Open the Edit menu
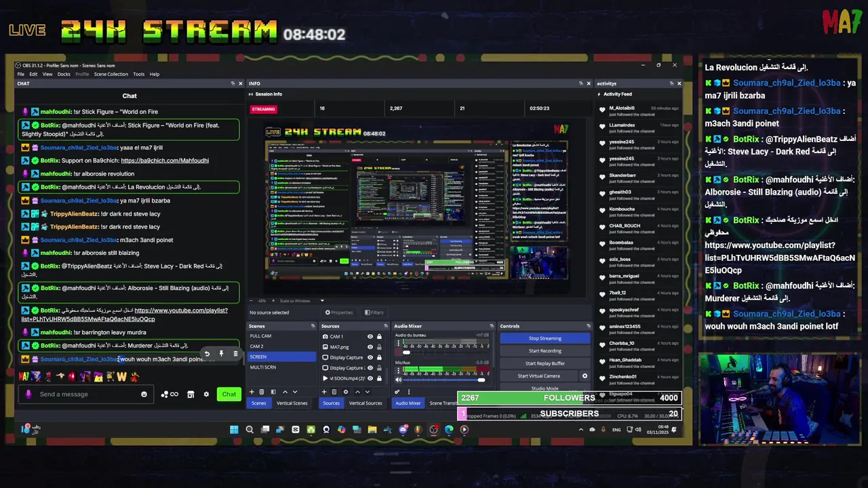 [33, 74]
